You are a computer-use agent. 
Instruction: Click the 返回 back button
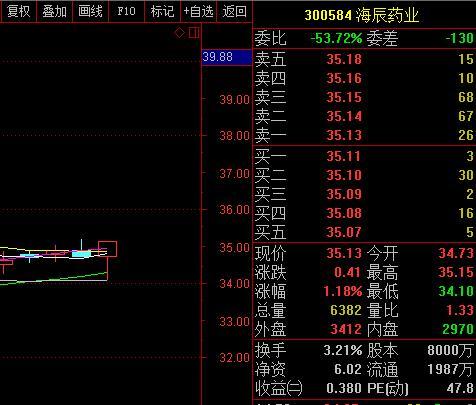(234, 11)
